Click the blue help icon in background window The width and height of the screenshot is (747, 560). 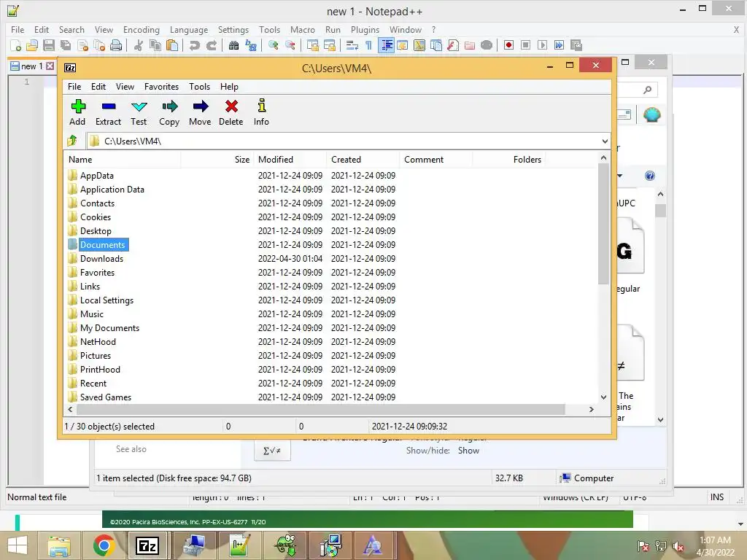(650, 176)
